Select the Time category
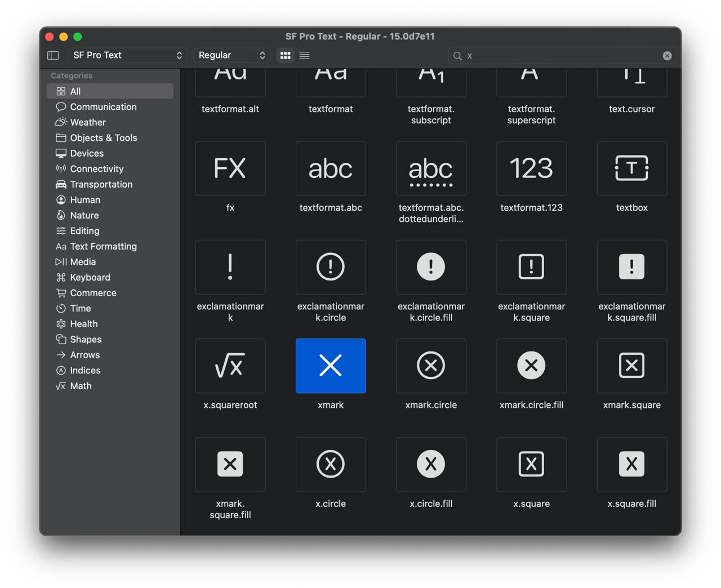 coord(110,309)
